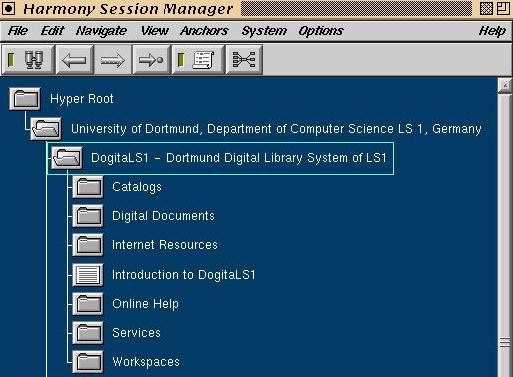This screenshot has width=513, height=377.
Task: Click the Workspaces folder icon
Action: point(88,362)
